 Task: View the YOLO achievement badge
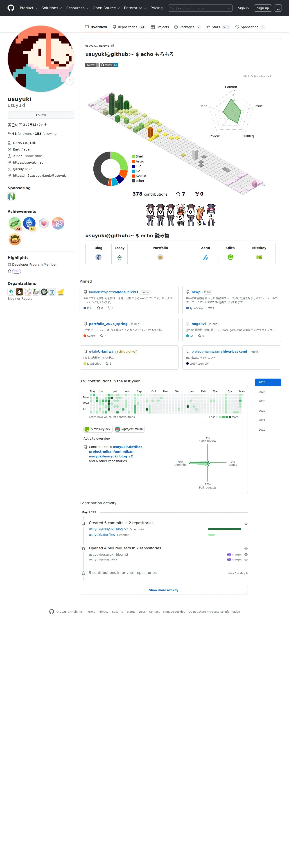[58, 223]
